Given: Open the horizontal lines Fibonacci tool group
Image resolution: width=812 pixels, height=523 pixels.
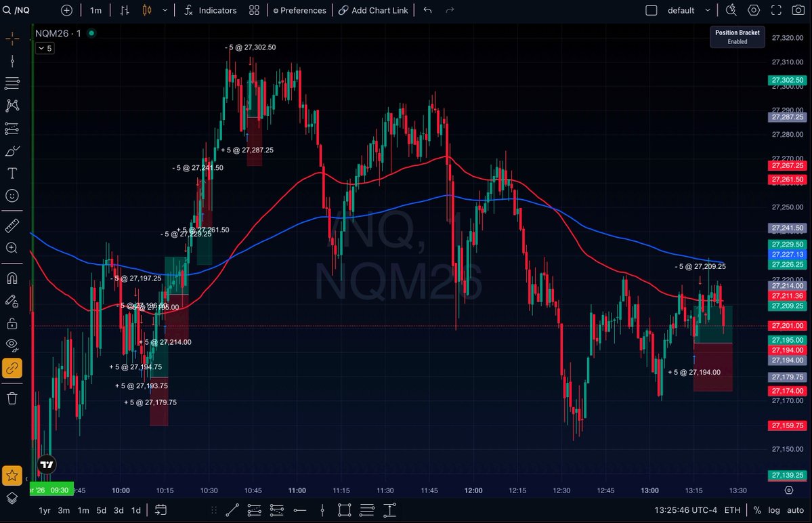Looking at the screenshot, I should point(12,83).
